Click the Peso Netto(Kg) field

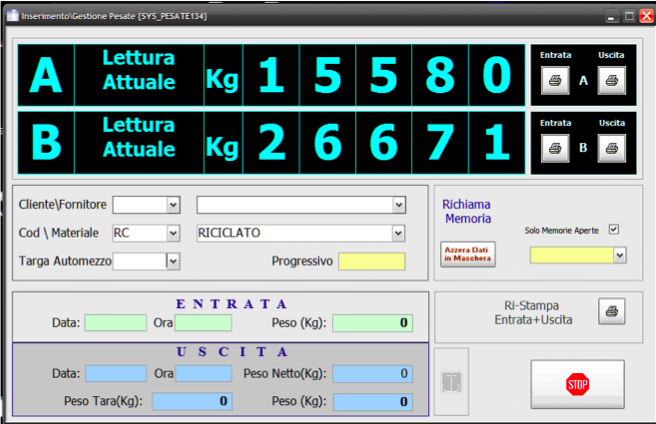(x=372, y=373)
